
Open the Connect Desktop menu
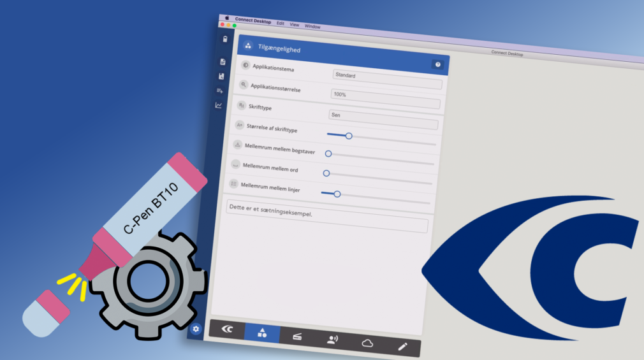click(x=253, y=20)
